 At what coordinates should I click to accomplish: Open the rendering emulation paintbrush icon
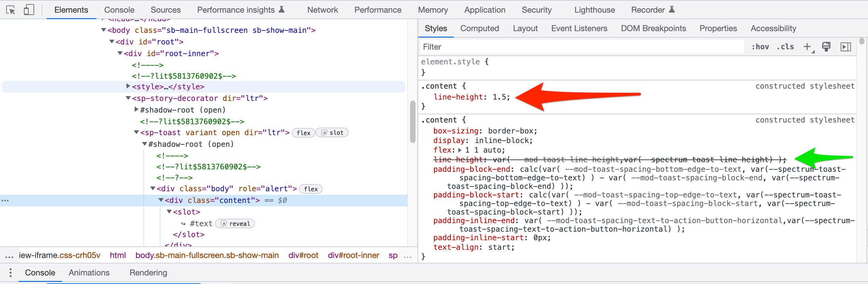[826, 47]
